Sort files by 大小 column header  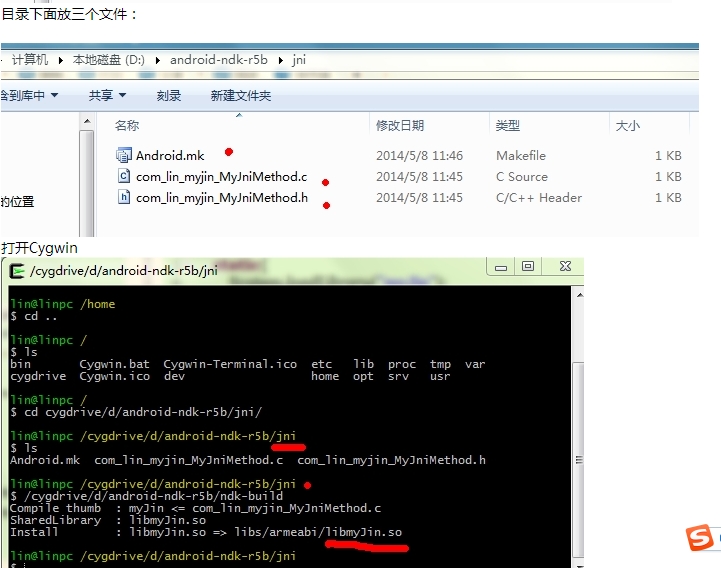click(628, 126)
